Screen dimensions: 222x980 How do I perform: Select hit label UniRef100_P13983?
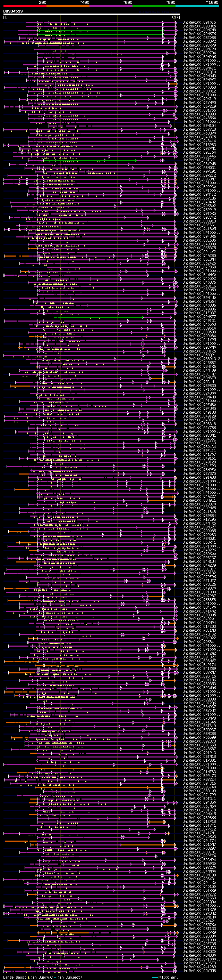(199, 145)
